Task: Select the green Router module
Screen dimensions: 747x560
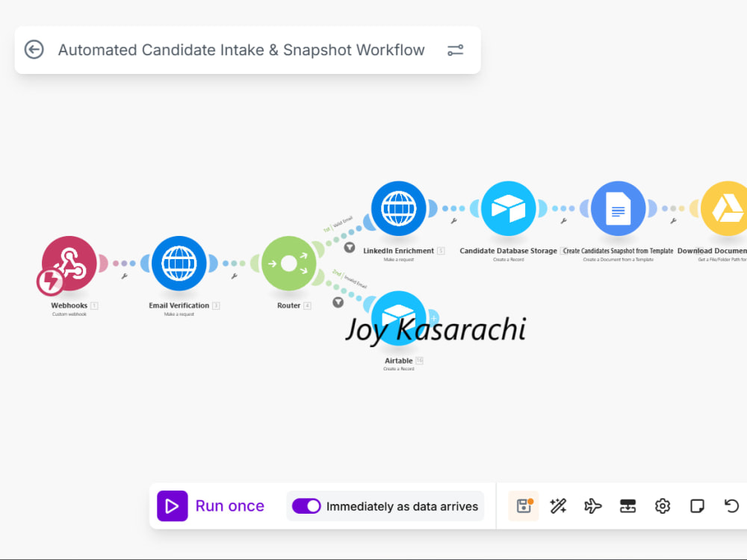Action: coord(288,263)
